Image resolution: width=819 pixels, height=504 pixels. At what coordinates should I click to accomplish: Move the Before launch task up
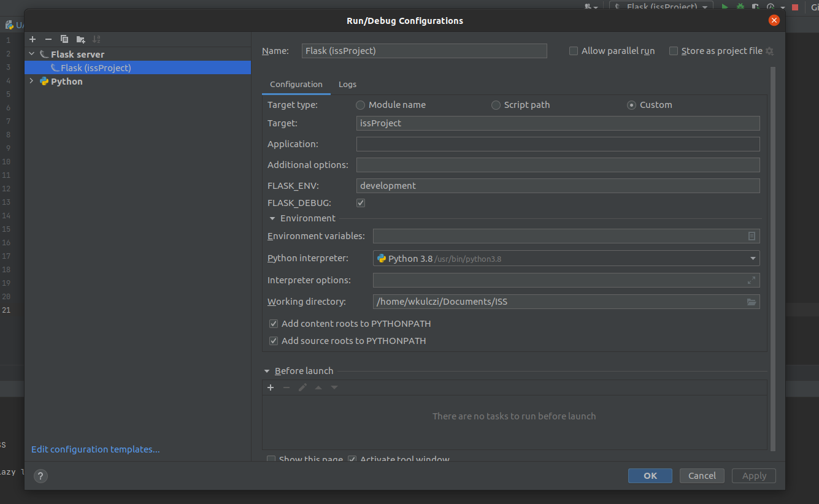pos(318,388)
